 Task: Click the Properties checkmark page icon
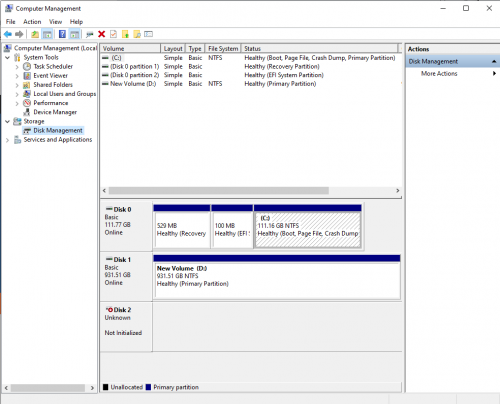click(113, 34)
